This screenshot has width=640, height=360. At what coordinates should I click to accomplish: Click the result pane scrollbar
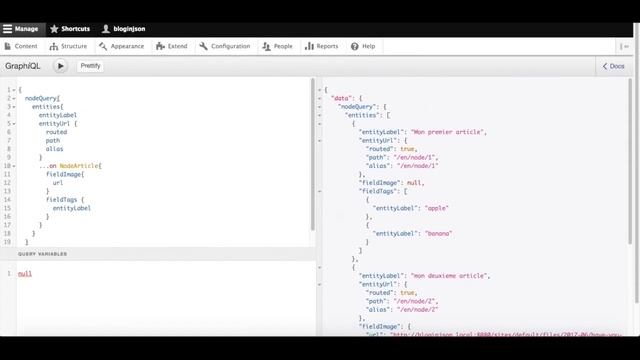(630, 161)
